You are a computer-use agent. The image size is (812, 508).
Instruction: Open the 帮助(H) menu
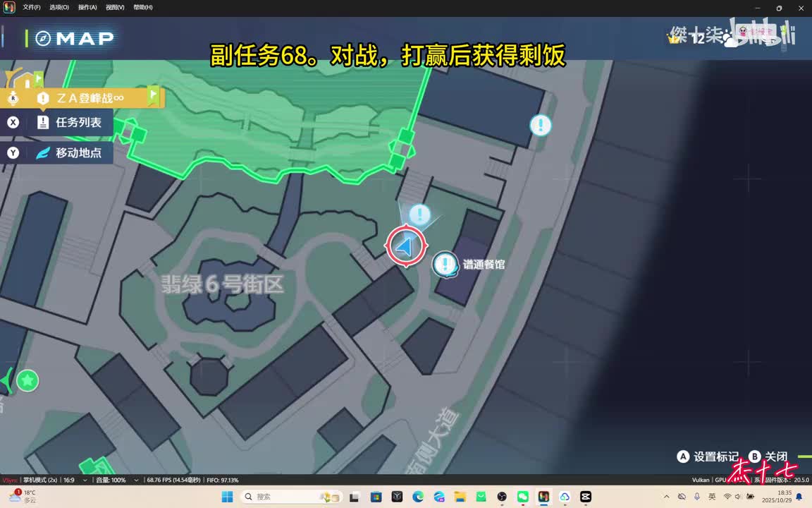pos(143,7)
